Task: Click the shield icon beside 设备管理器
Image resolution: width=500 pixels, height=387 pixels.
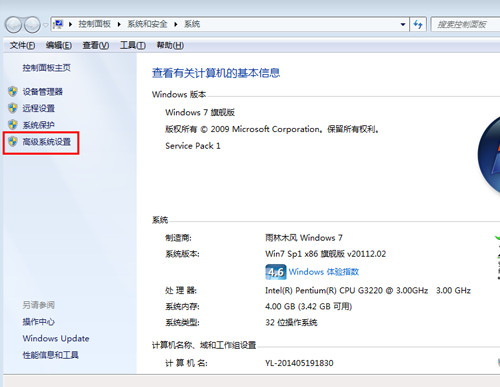Action: pyautogui.click(x=13, y=91)
